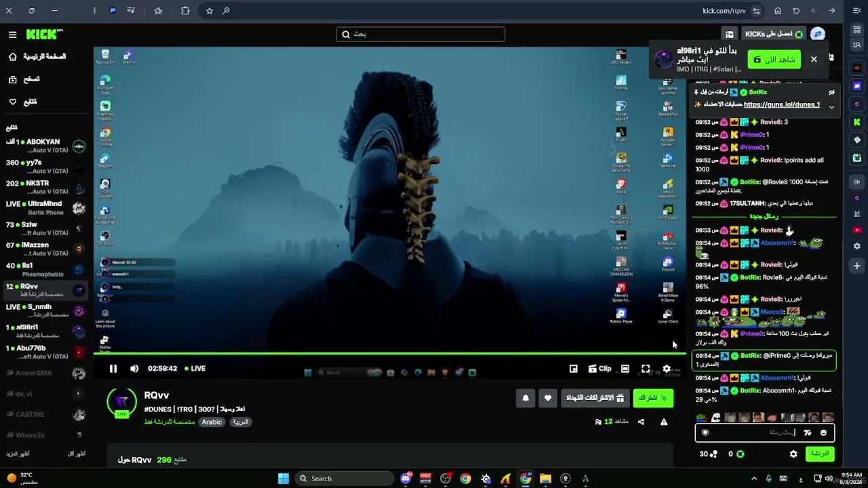The image size is (868, 488).
Task: Select the Arabic tag
Action: tap(212, 422)
